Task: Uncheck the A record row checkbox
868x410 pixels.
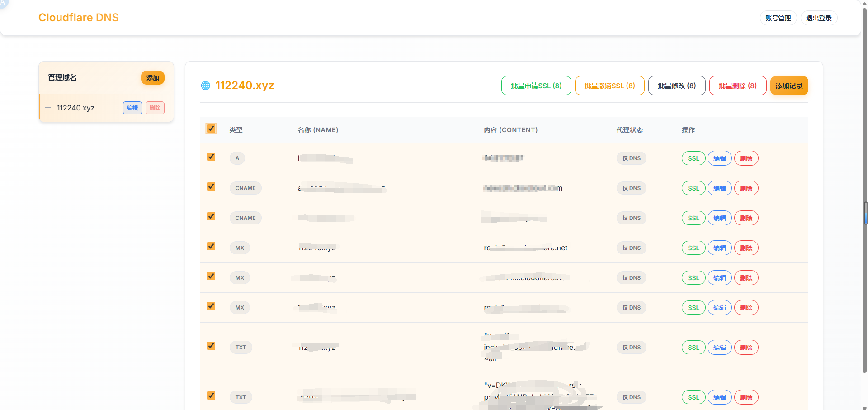Action: pyautogui.click(x=211, y=157)
